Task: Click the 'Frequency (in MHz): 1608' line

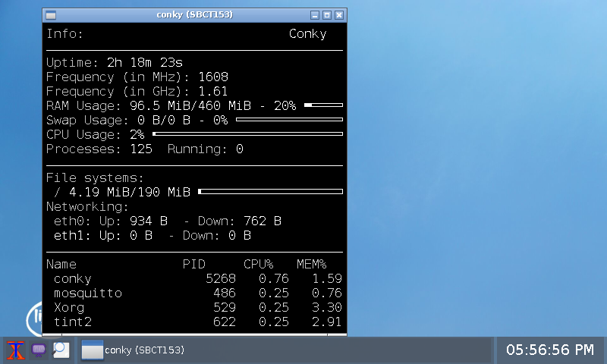Action: [x=137, y=77]
